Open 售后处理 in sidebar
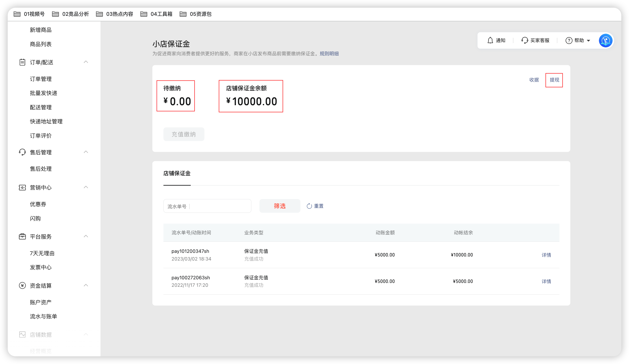This screenshot has width=629, height=364. 41,169
